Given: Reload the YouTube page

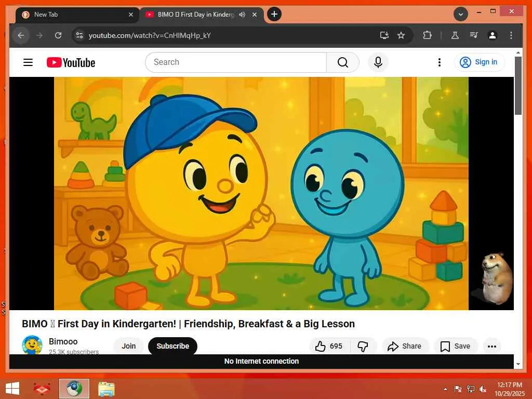Looking at the screenshot, I should coord(58,35).
